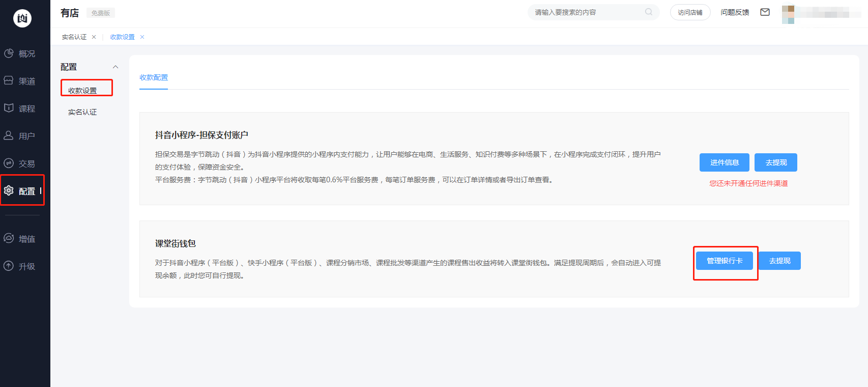Click the 访问店铺 button
Image resolution: width=868 pixels, height=387 pixels.
[x=690, y=12]
